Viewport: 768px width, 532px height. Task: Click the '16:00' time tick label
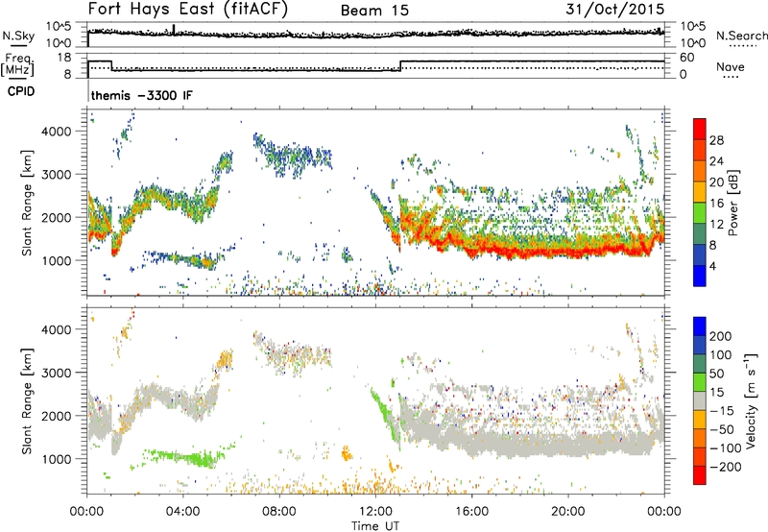471,512
